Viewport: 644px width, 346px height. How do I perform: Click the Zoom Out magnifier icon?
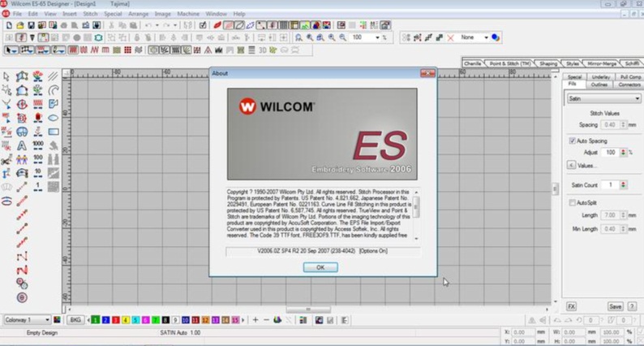[x=342, y=37]
